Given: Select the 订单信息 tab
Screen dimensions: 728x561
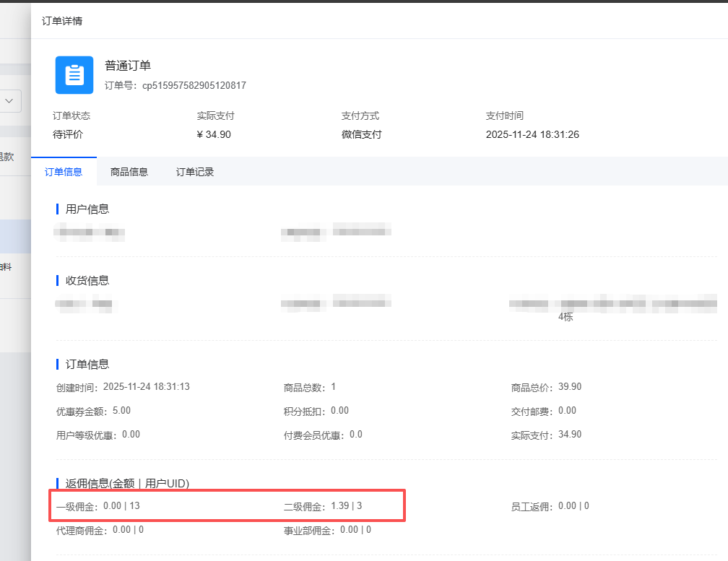Looking at the screenshot, I should click(x=64, y=172).
